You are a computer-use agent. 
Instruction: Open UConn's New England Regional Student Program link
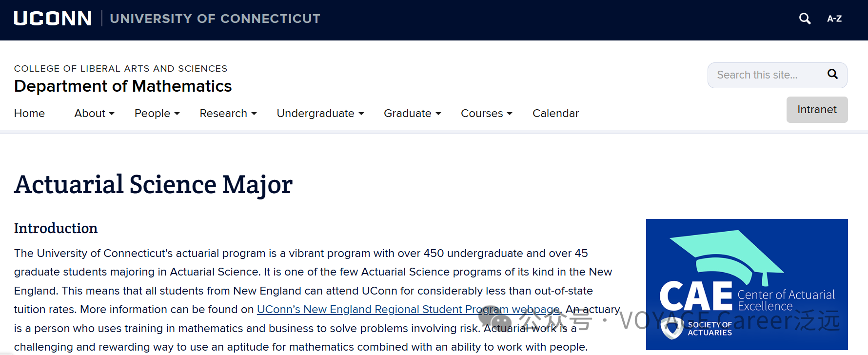(408, 310)
